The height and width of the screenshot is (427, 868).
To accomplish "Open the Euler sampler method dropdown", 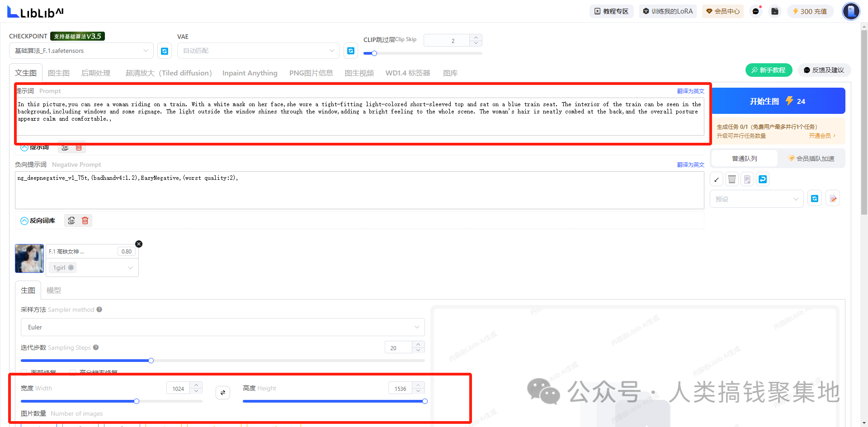I will 222,327.
